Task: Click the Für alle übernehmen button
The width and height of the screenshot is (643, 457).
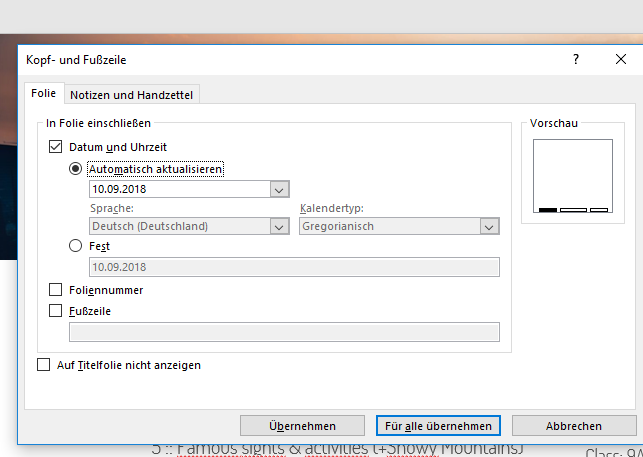Action: (x=437, y=426)
